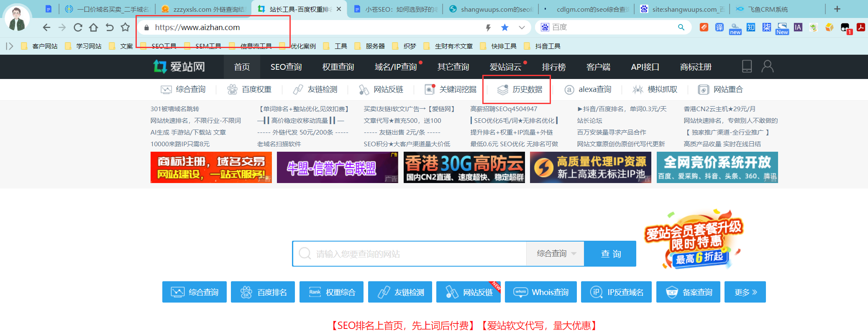Switch to the 飞鱼CRM系统 tab
This screenshot has width=868, height=336.
[x=778, y=9]
